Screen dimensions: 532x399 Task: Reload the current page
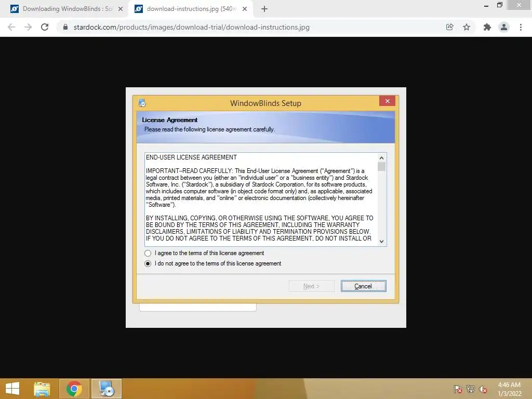[x=45, y=27]
